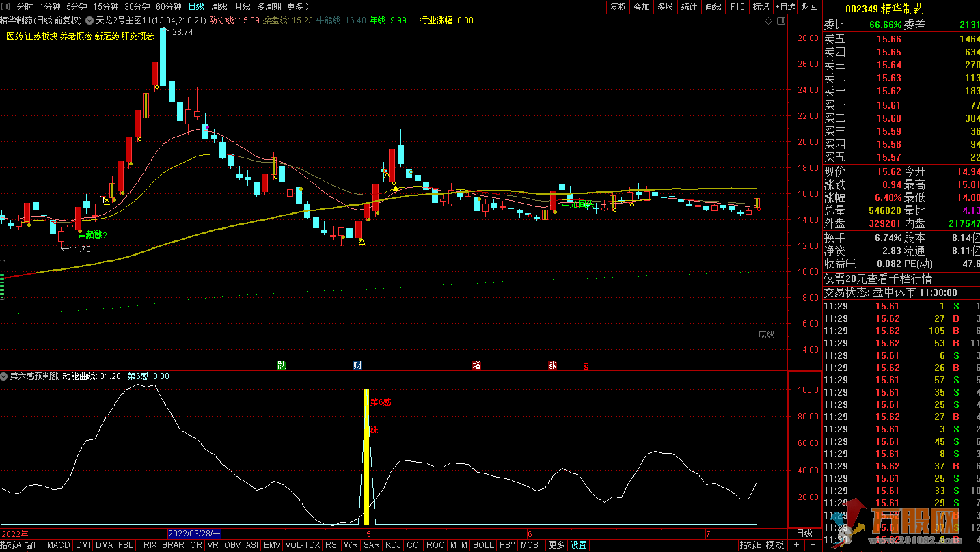This screenshot has width=980, height=552.
Task: Switch indicator to FSL
Action: coord(126,545)
